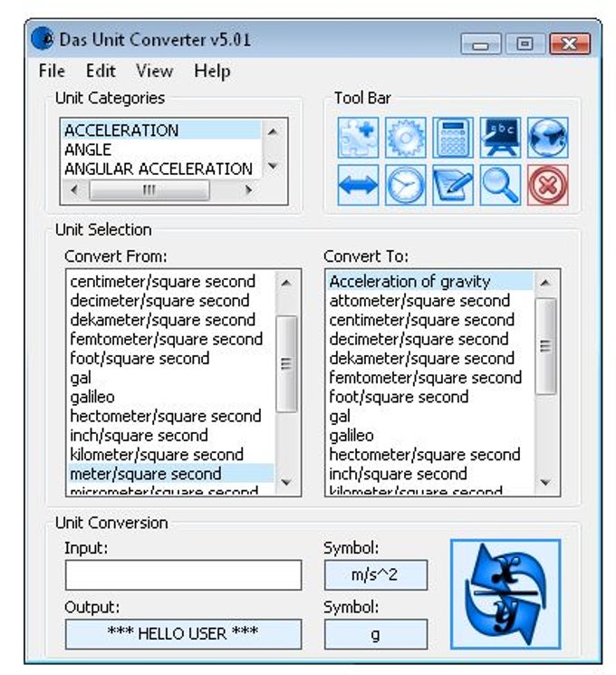
Task: Open the Edit menu
Action: [x=101, y=71]
